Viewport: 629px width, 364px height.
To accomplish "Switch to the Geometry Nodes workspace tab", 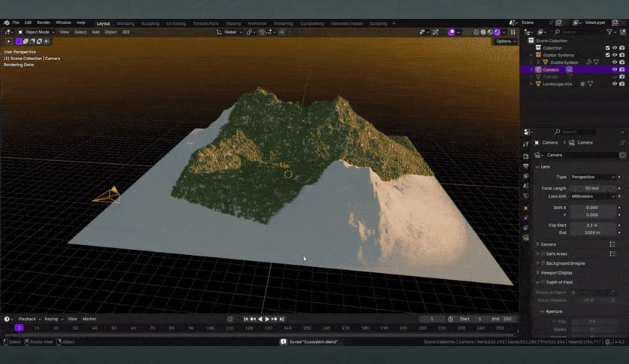I will (347, 23).
